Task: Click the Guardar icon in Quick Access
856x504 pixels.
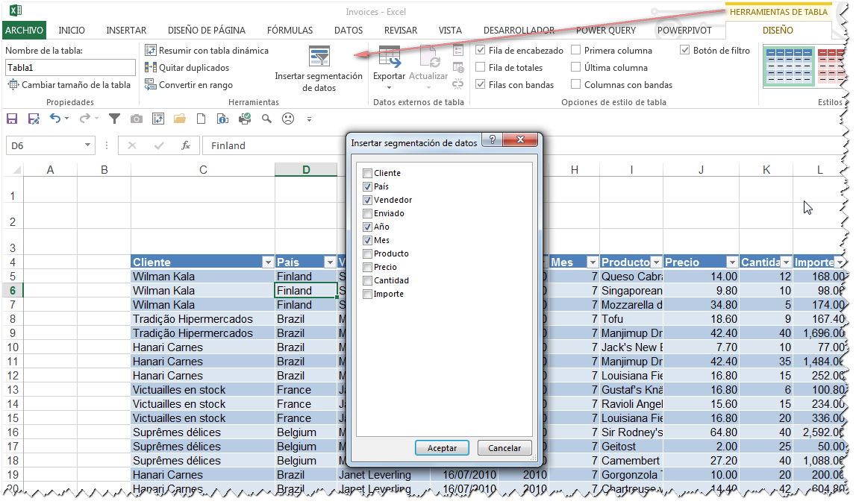Action: point(11,119)
